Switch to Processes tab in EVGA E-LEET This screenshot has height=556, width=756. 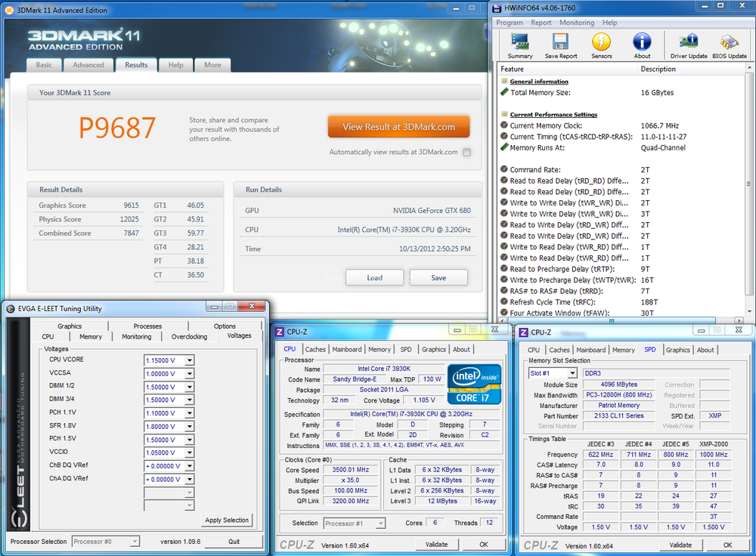point(147,326)
